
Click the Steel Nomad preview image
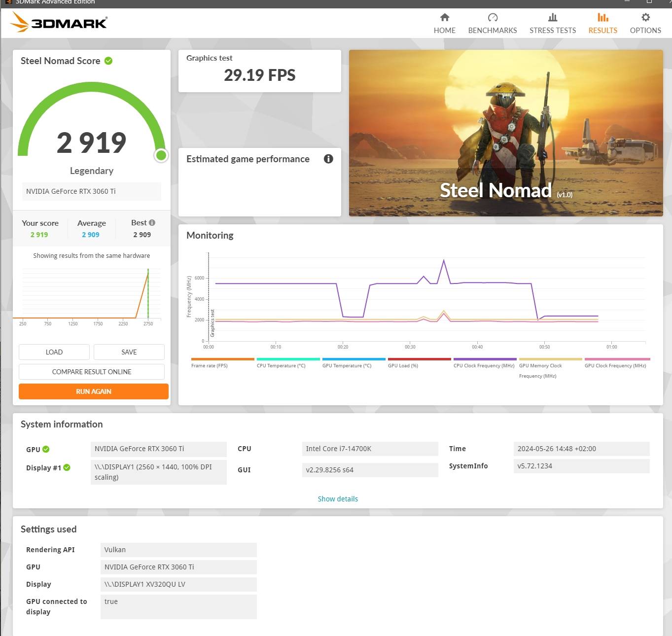tap(505, 133)
